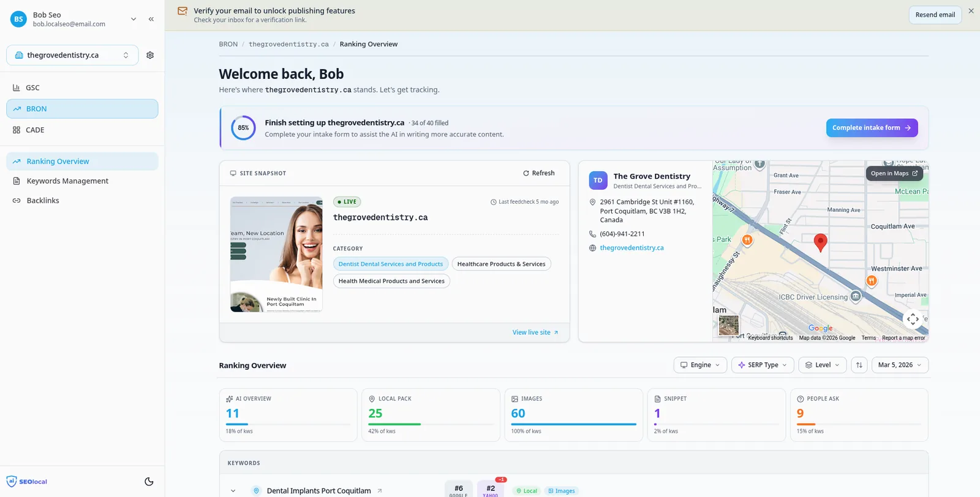Open project settings gear icon
Screen dimensions: 980x497
pyautogui.click(x=150, y=55)
